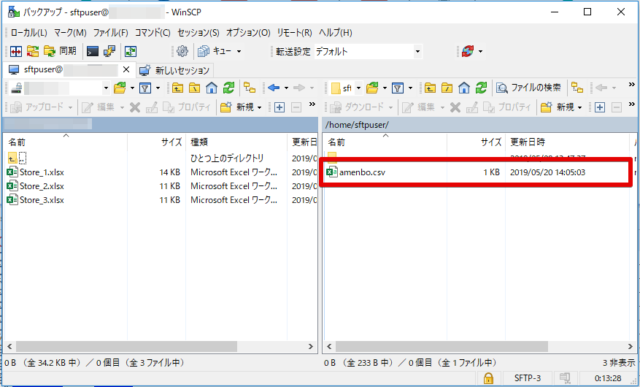
Task: Select Store_1.xlsx in local panel
Action: (x=42, y=172)
